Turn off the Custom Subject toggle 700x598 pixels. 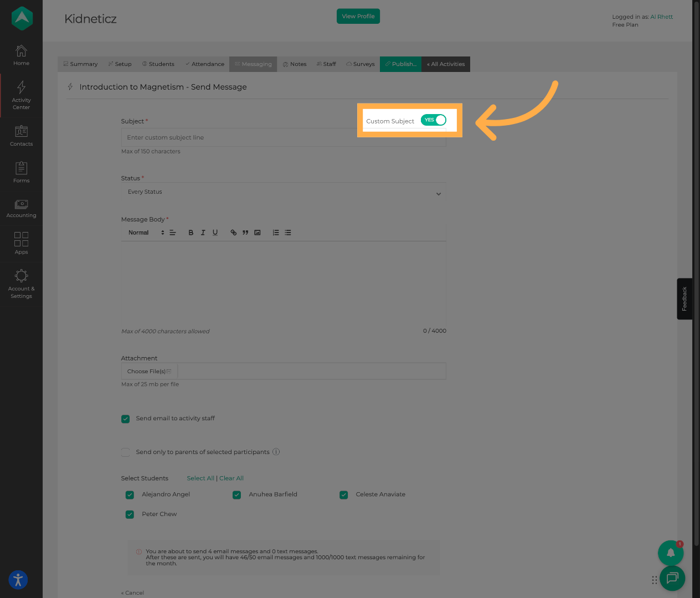pyautogui.click(x=434, y=120)
